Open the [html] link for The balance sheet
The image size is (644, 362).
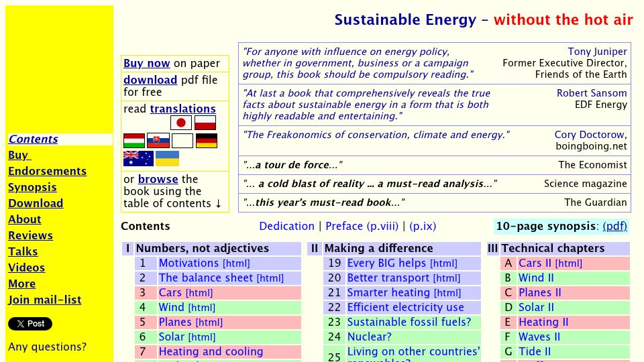[x=270, y=278]
